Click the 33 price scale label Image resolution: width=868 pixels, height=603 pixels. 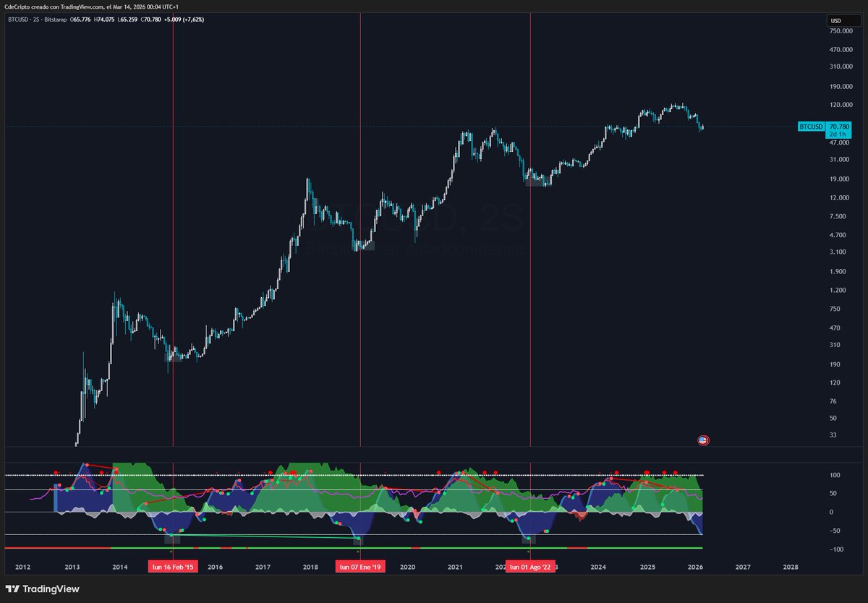pyautogui.click(x=833, y=435)
